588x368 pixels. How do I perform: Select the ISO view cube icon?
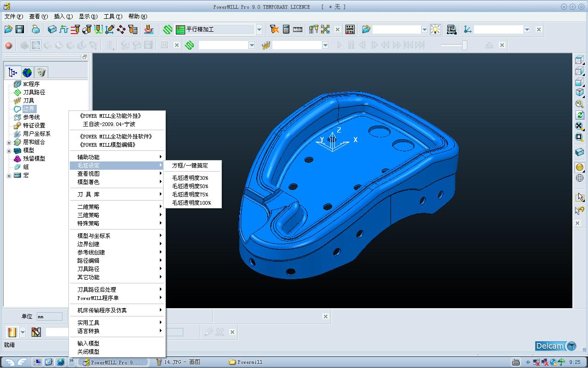(x=580, y=92)
